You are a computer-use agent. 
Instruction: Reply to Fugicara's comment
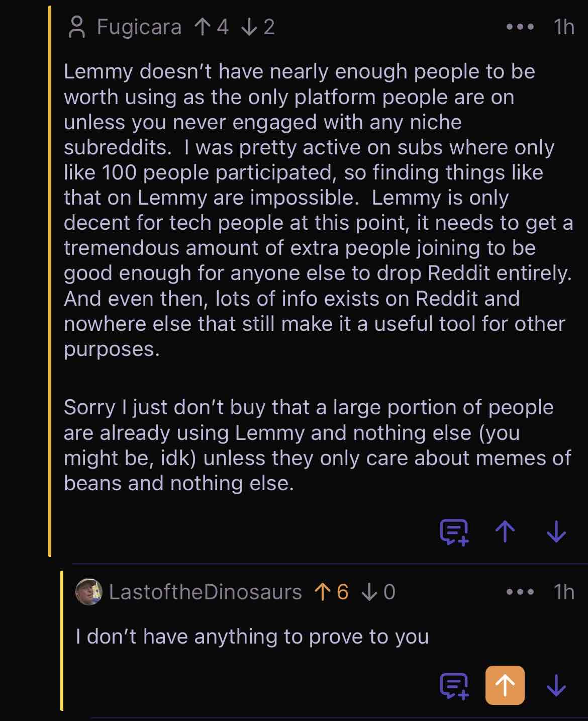[454, 532]
